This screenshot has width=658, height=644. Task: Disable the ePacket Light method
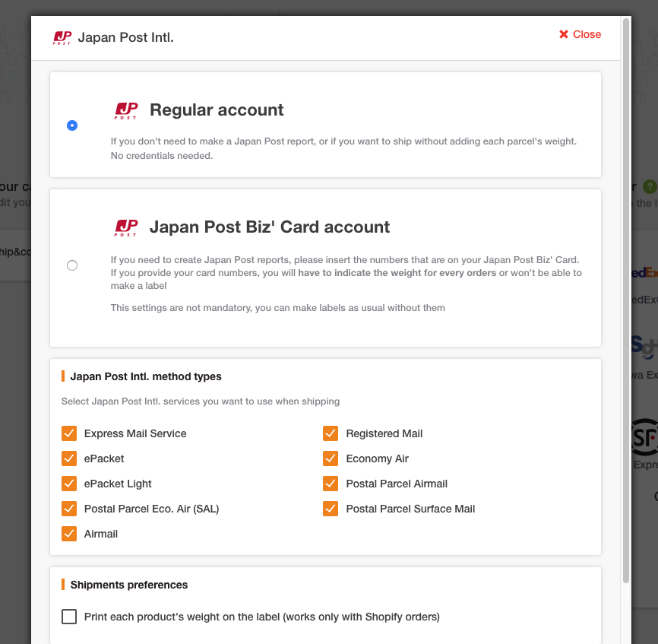pos(69,484)
